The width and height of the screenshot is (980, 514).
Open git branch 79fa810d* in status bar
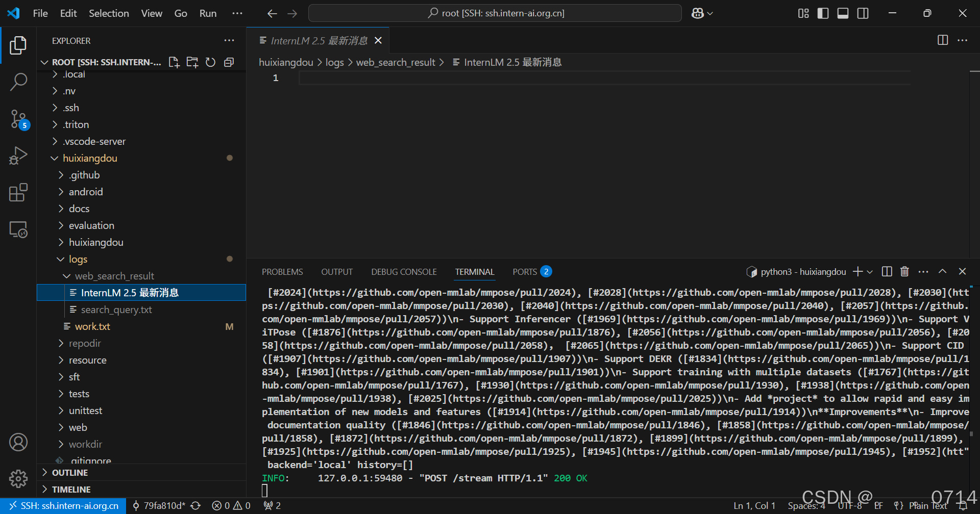tap(159, 506)
